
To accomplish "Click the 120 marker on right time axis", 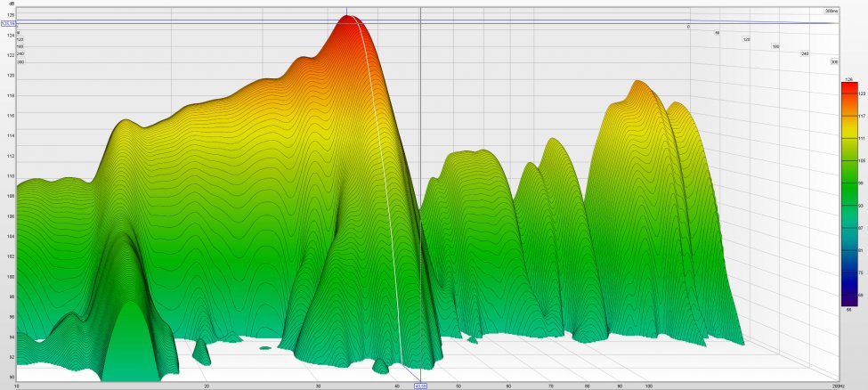I will tap(747, 40).
